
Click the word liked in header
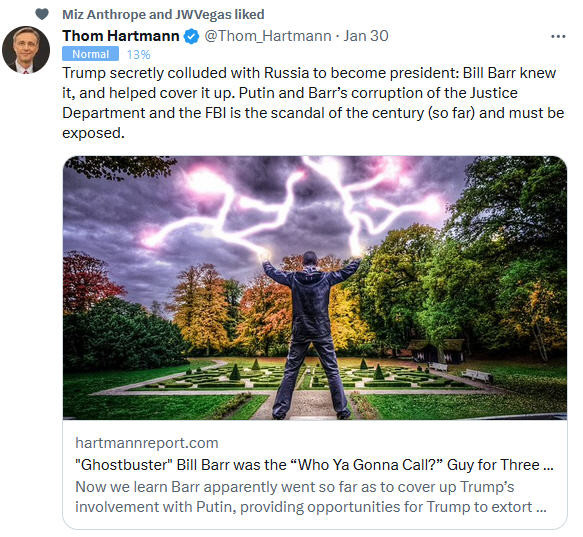click(249, 15)
